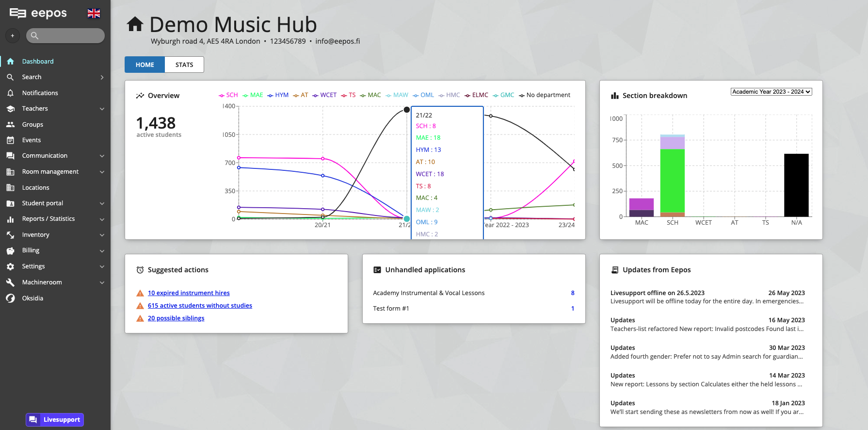This screenshot has height=430, width=868.
Task: Toggle the SCH series in chart legend
Action: (x=228, y=95)
